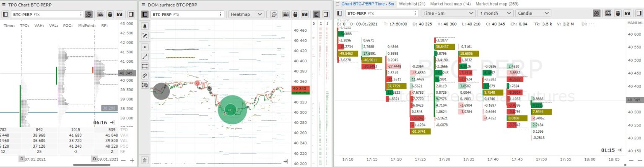Click the S column header

coord(314,24)
